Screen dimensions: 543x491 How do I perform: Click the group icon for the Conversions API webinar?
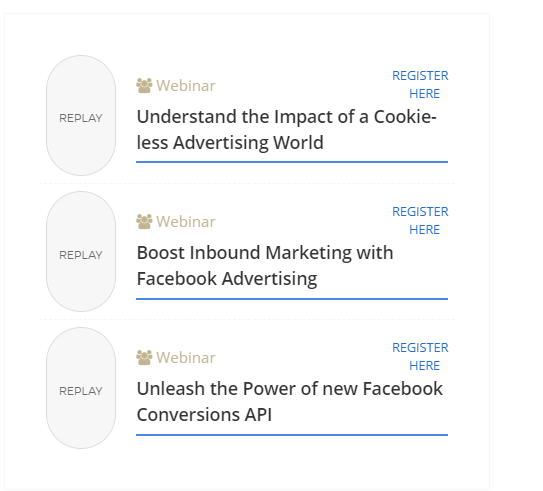[144, 358]
